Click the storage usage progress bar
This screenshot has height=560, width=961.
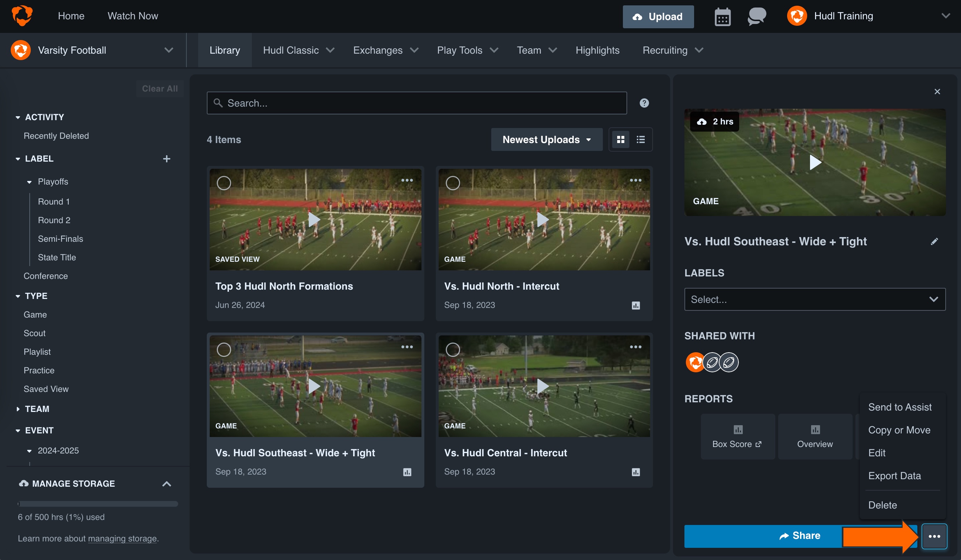[x=98, y=504]
